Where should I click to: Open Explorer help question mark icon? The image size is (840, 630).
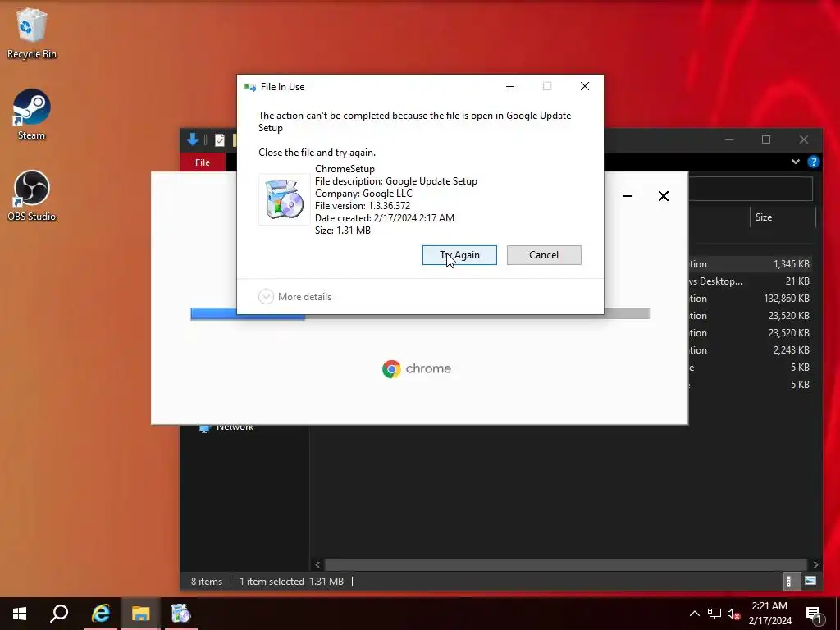click(x=813, y=162)
